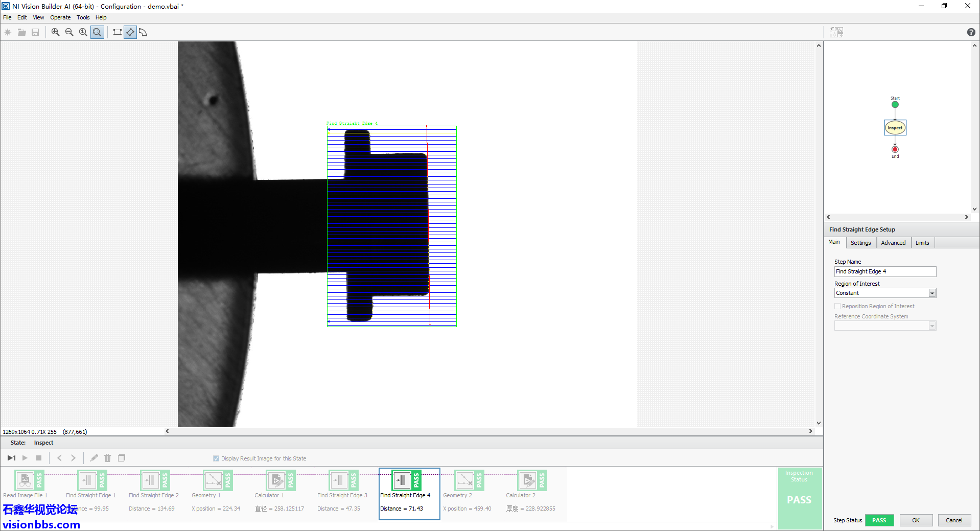Select the Annulus ROI tool

coord(143,32)
